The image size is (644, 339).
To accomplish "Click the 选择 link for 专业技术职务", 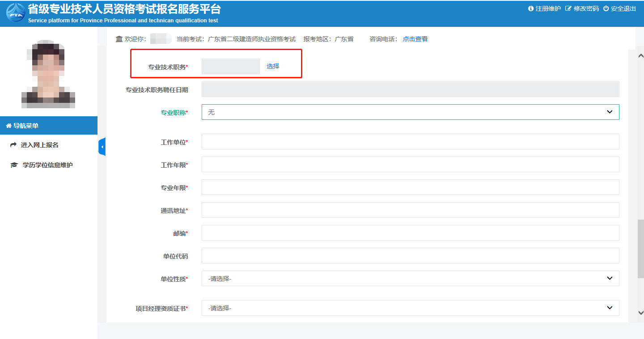I will point(273,66).
